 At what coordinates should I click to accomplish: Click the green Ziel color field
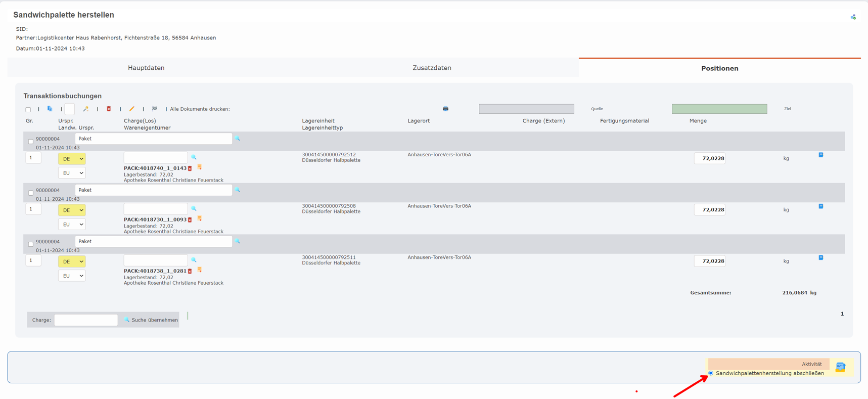(x=719, y=109)
